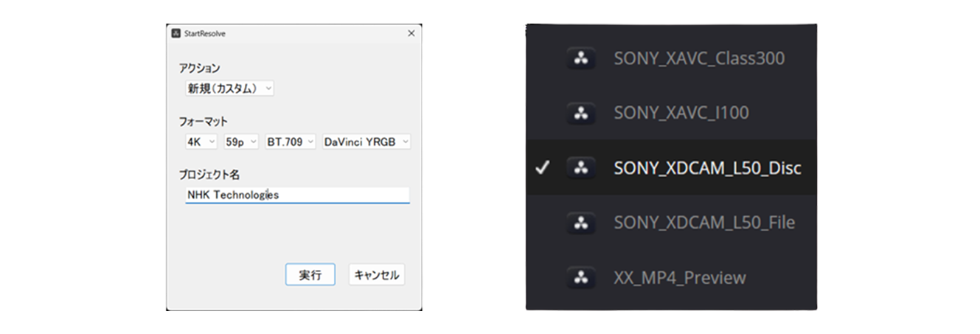This screenshot has width=980, height=334.
Task: Pick the XX_MP4_Preview preset
Action: pos(679,278)
